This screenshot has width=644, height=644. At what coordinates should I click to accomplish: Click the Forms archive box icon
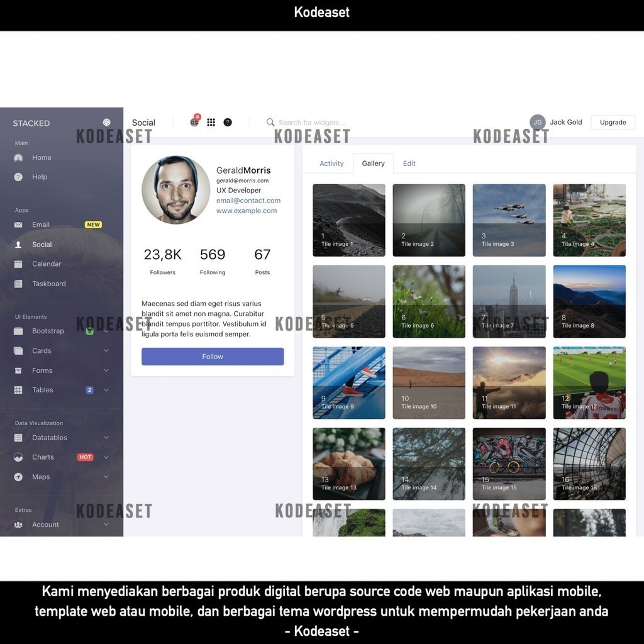point(18,370)
